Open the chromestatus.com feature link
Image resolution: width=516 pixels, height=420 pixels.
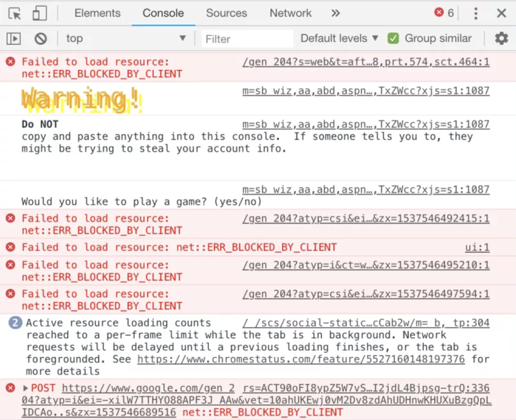[301, 359]
